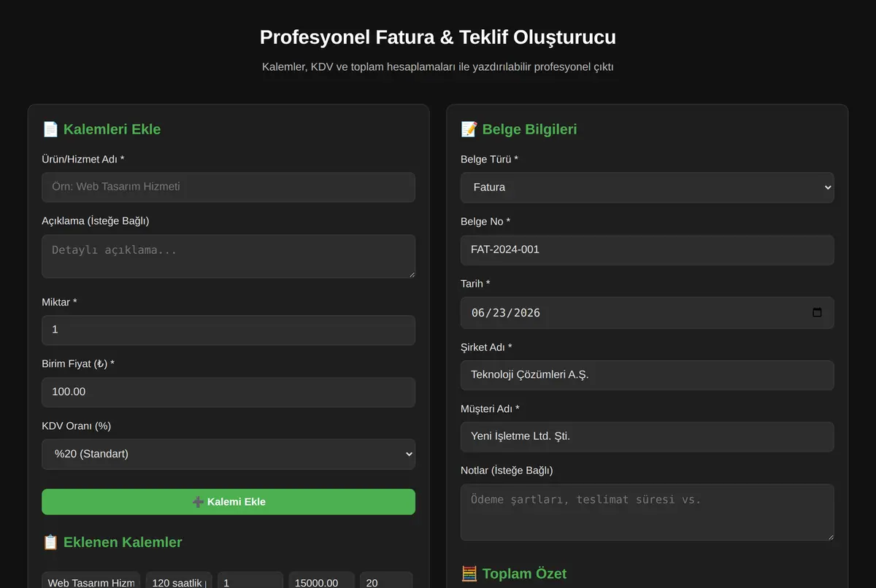Click the Notlar textarea
The height and width of the screenshot is (588, 876).
click(x=647, y=512)
